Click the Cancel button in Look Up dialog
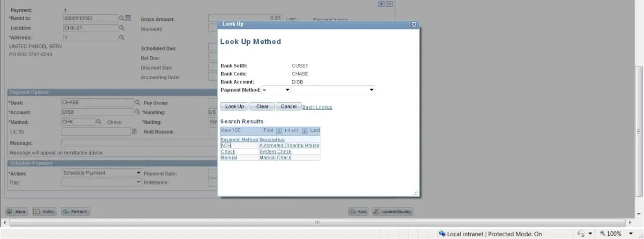 [289, 106]
